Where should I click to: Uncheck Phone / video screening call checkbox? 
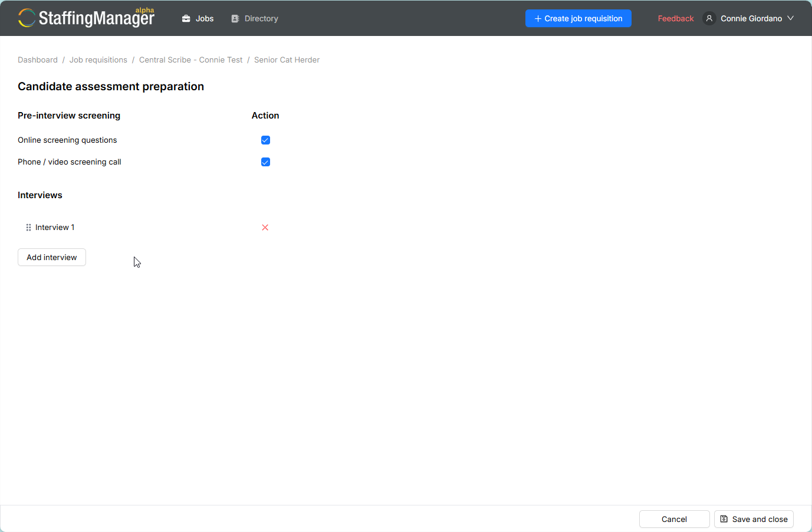[x=265, y=162]
